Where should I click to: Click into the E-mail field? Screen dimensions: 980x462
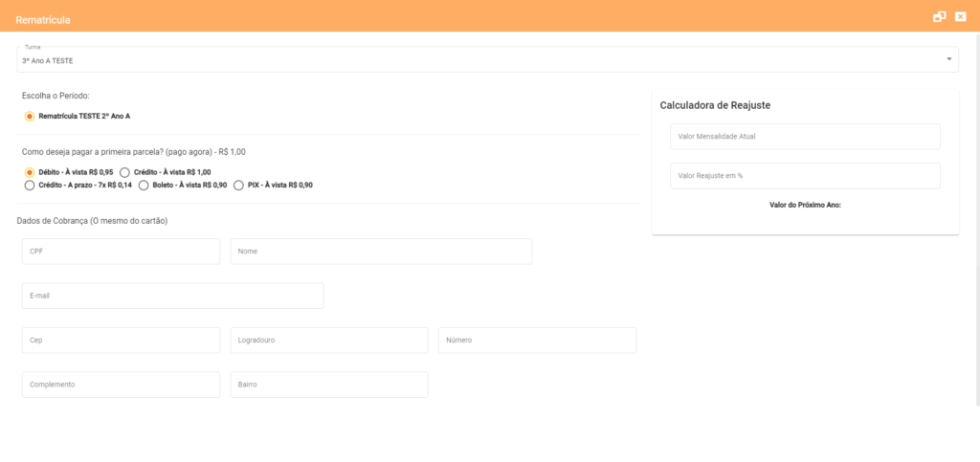pos(172,296)
